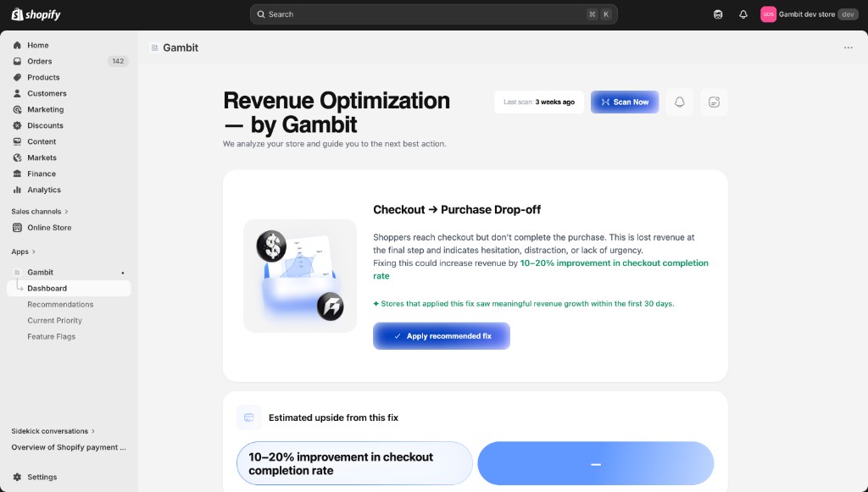The image size is (868, 492).
Task: Open the notifications bell in top bar
Action: 743,14
